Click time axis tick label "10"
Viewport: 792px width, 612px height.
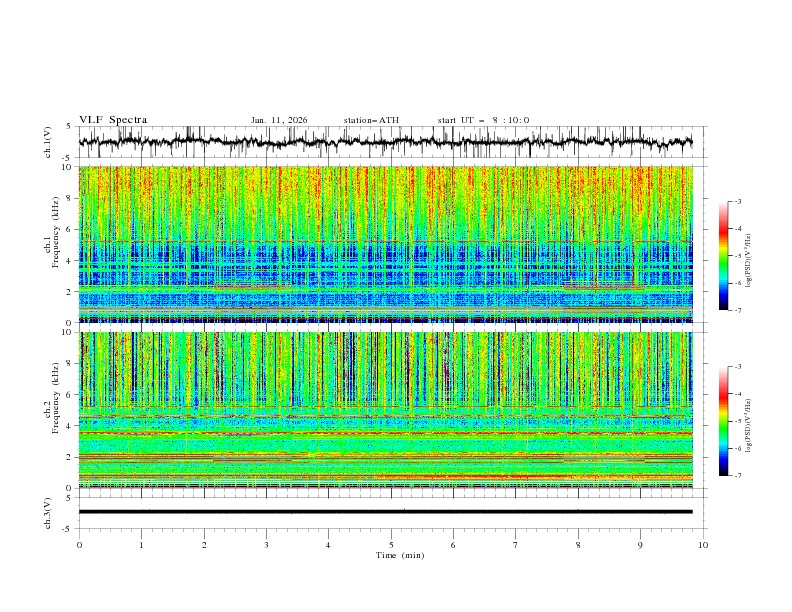coord(703,545)
